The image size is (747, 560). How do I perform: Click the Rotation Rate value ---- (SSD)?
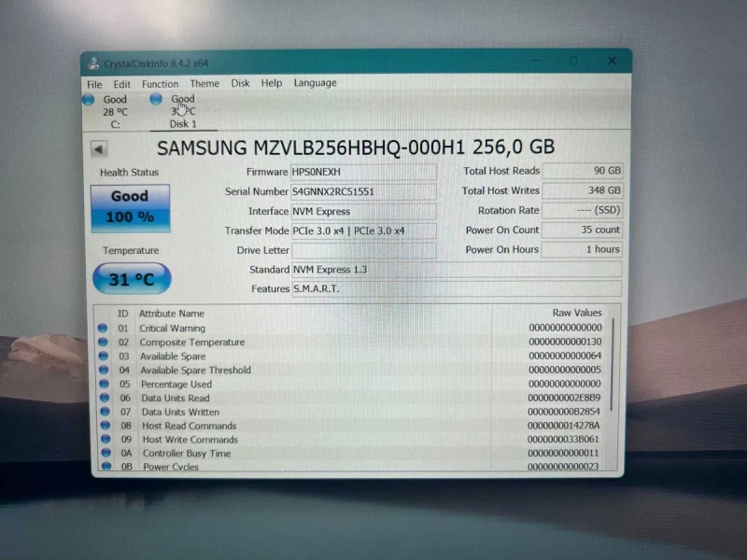582,210
